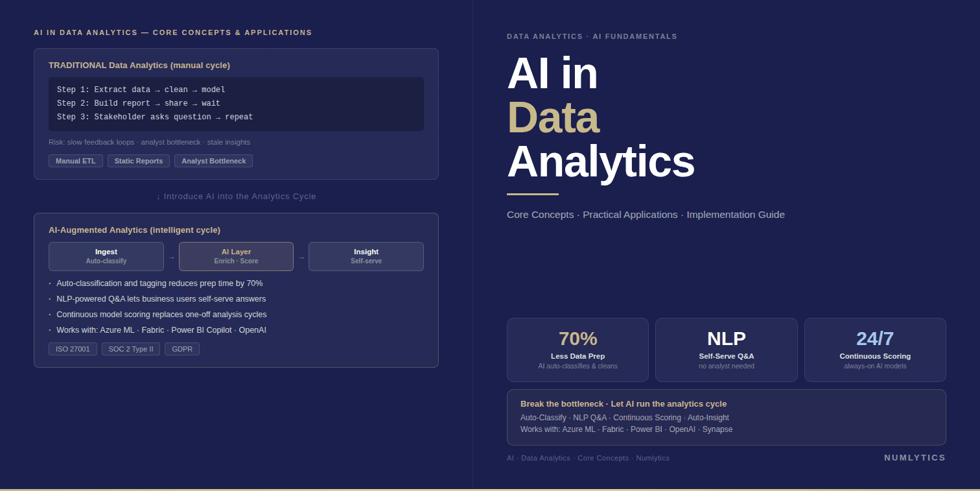Viewport: 980px width, 491px height.
Task: Click 'Works with: Azure ML ... Synapse' line
Action: tap(626, 429)
